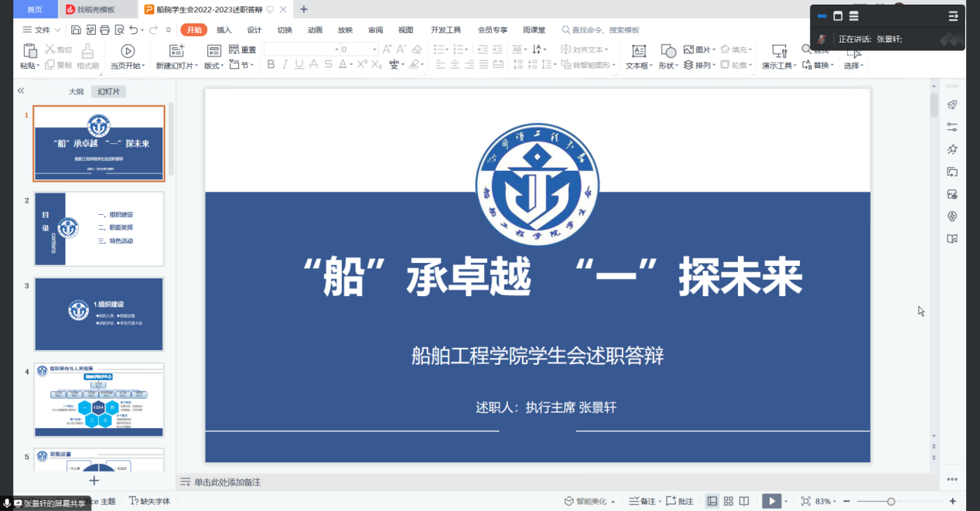The image size is (980, 511).
Task: Switch to the 大纲 outline tab
Action: coord(76,91)
